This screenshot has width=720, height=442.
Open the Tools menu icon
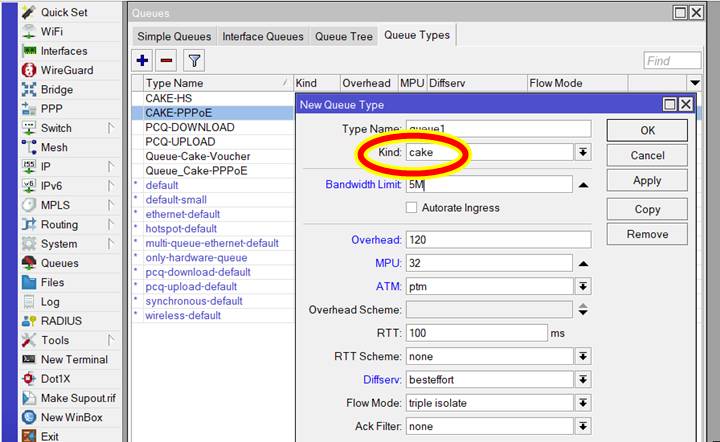(x=29, y=340)
